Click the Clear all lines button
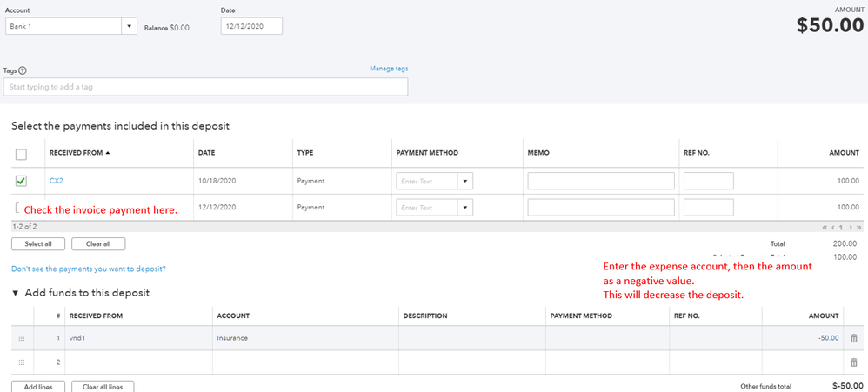The width and height of the screenshot is (868, 392). click(103, 386)
